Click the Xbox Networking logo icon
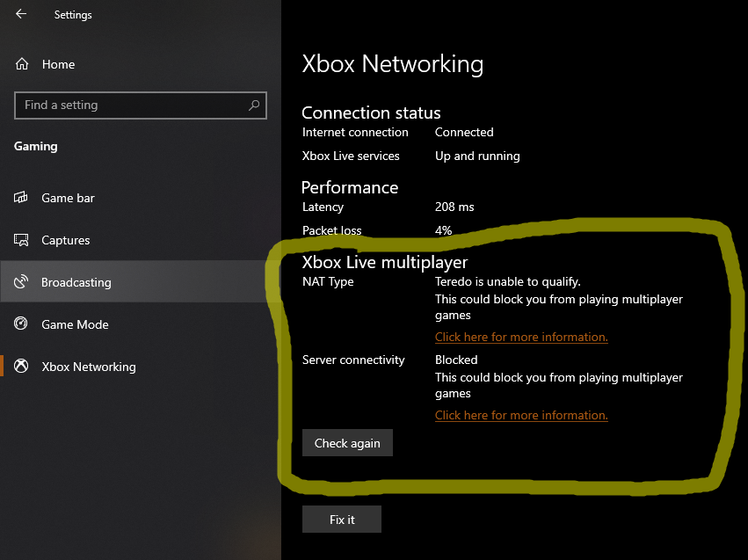 pos(21,366)
